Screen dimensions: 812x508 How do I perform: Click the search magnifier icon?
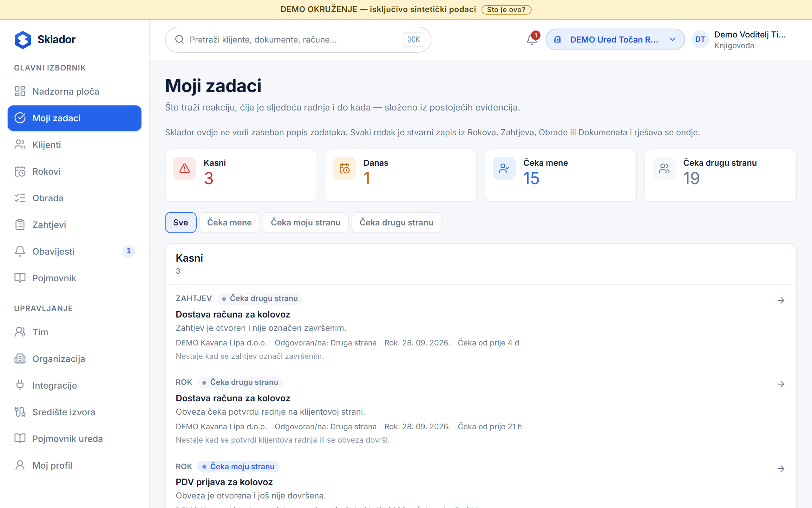(180, 40)
